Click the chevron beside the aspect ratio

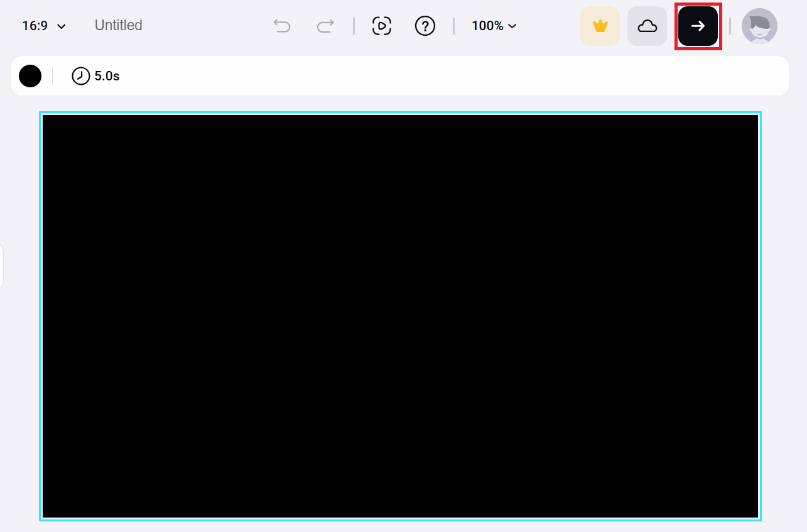pyautogui.click(x=61, y=26)
